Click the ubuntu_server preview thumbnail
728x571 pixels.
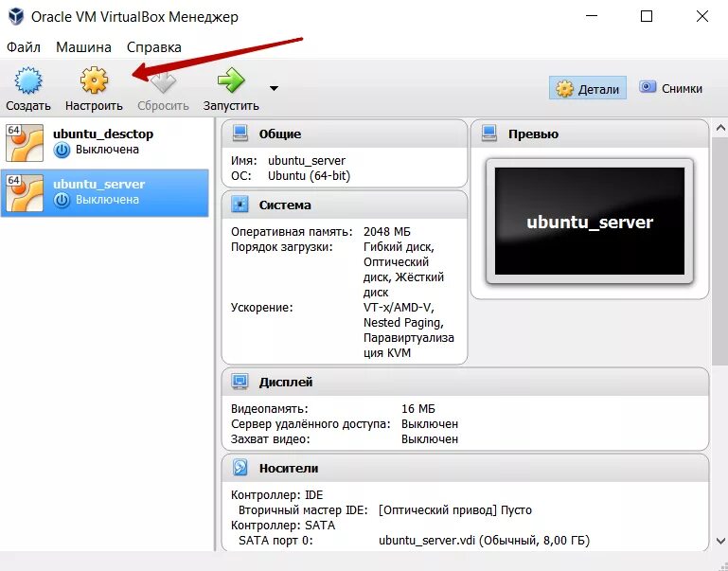590,222
